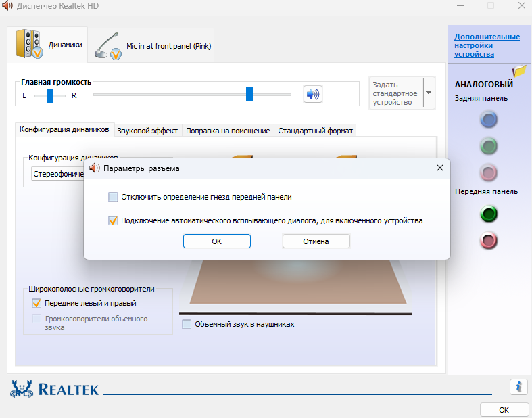
Task: Switch to 'Mic in at front panel (Pink)' tab
Action: tap(151, 45)
